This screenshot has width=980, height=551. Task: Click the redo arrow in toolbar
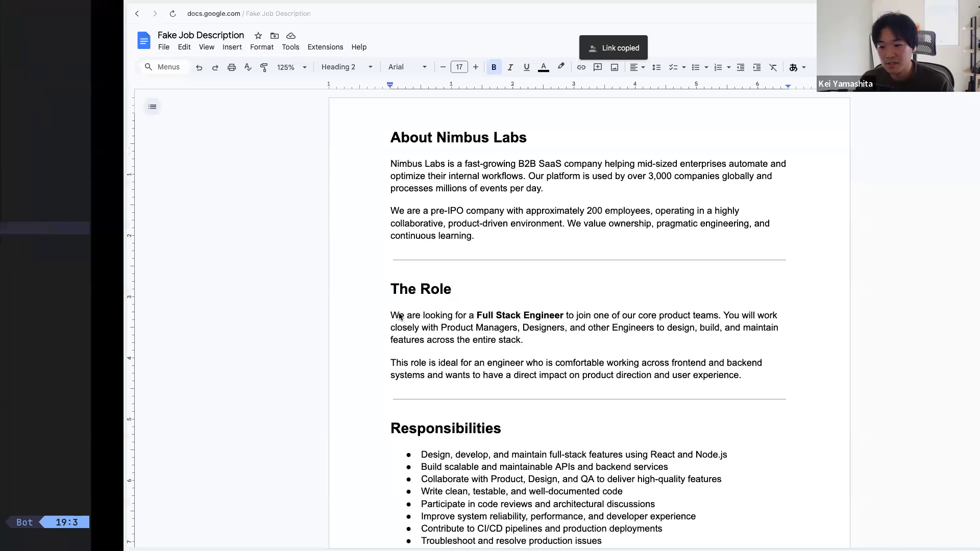click(215, 67)
